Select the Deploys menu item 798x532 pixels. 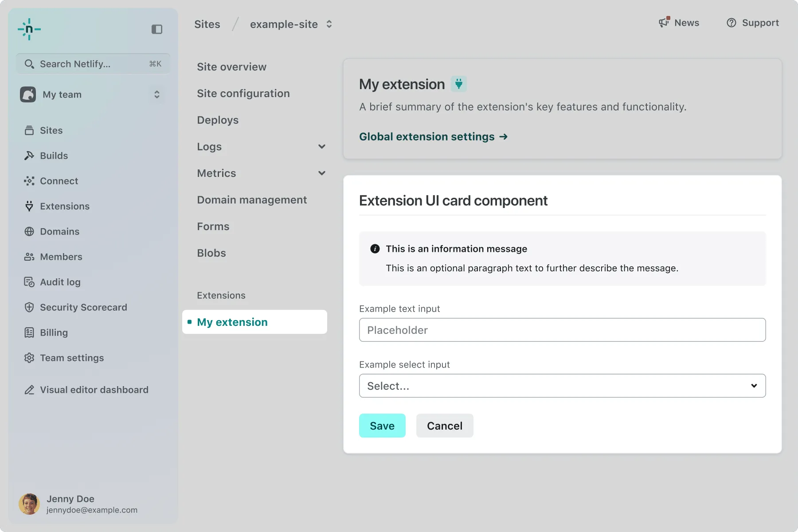coord(218,120)
